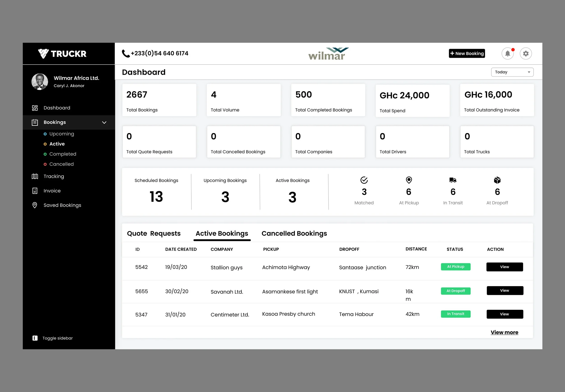Click the user profile avatar photo
565x392 pixels.
click(x=40, y=82)
